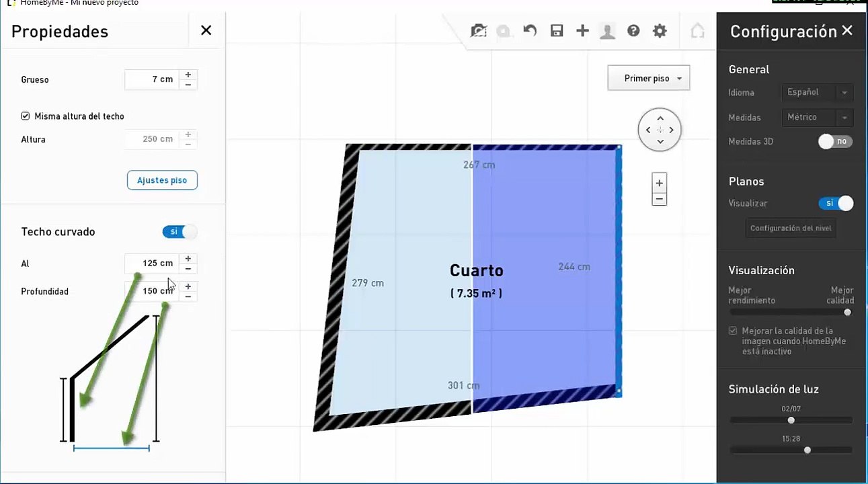
Task: Increase Grueso thickness value
Action: tap(188, 75)
